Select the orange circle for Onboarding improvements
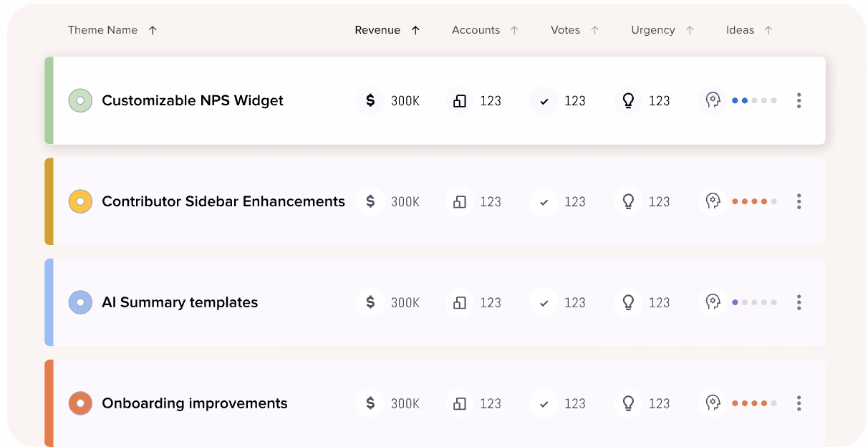This screenshot has height=447, width=868. 80,403
